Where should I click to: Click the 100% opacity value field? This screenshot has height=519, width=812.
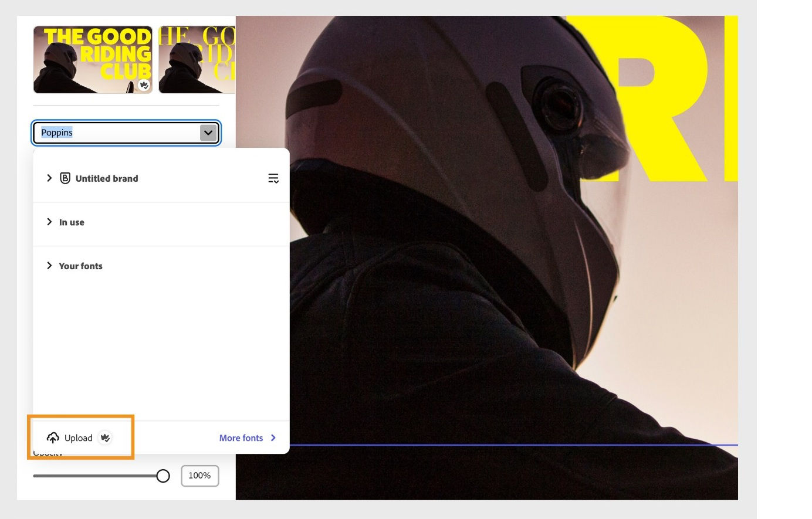[199, 476]
